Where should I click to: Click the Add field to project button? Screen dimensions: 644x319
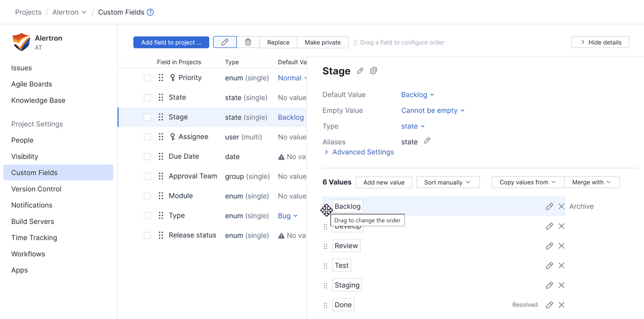click(x=171, y=42)
